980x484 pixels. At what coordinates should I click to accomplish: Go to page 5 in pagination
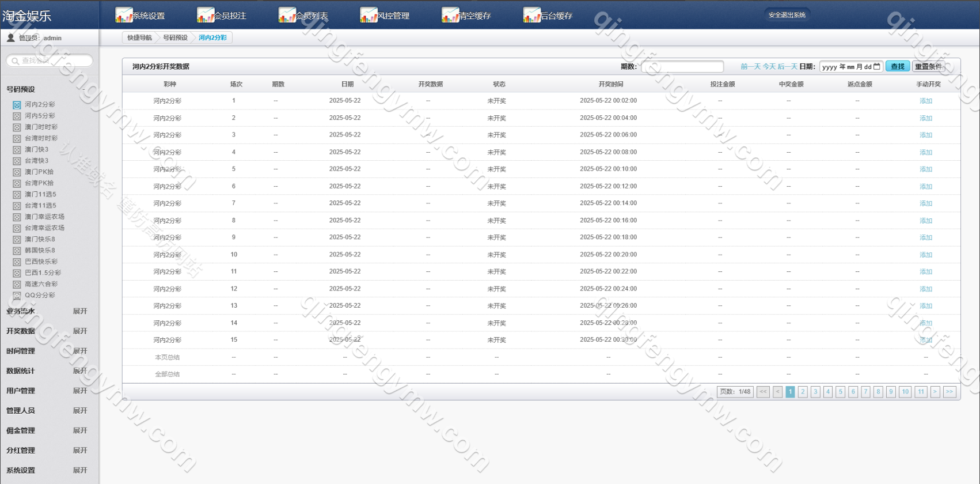tap(840, 392)
